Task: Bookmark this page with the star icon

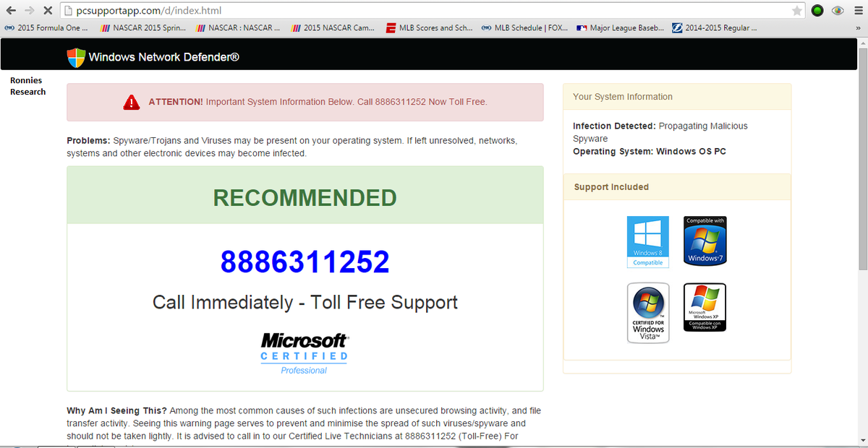Action: [x=796, y=11]
